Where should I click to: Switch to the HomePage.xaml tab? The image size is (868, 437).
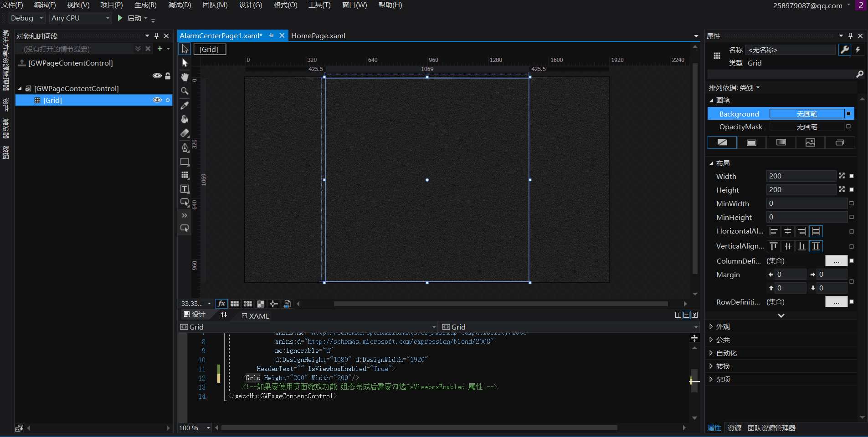(x=318, y=36)
